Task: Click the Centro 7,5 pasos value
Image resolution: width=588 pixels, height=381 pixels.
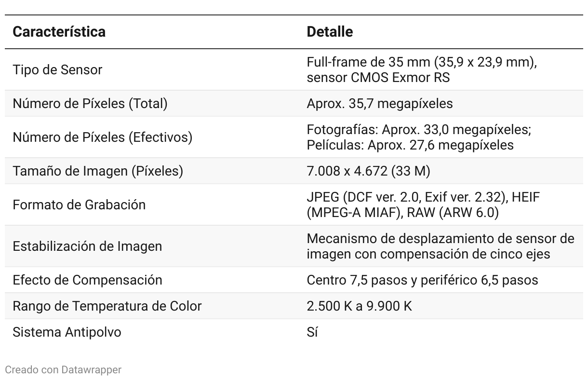Action: pos(422,280)
